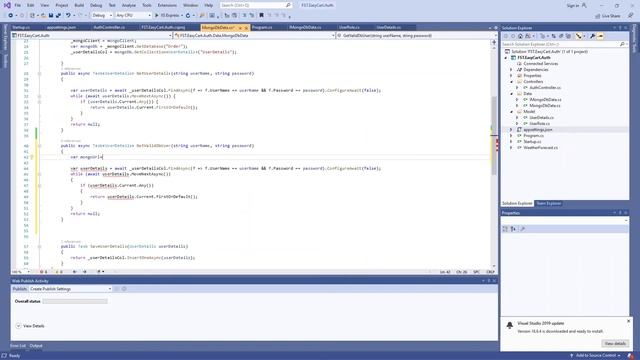Switch to the AuthController.cs tab
The height and width of the screenshot is (360, 640).
(x=109, y=27)
